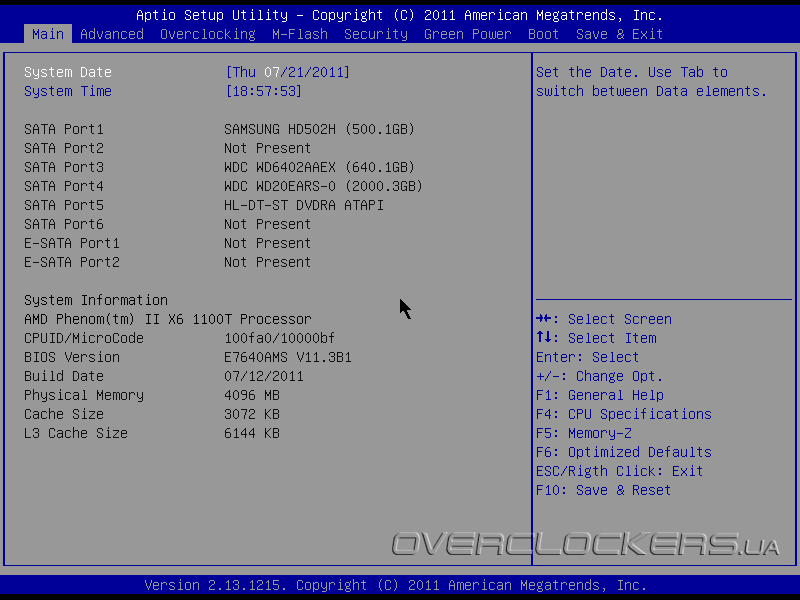Viewport: 800px width, 600px height.
Task: Click the 4096 MB memory value
Action: [252, 395]
